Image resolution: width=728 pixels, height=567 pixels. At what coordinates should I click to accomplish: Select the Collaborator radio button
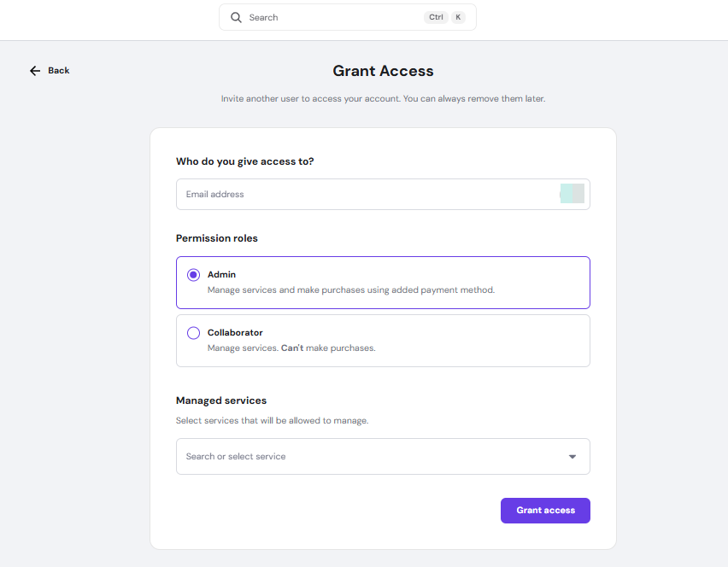[193, 333]
